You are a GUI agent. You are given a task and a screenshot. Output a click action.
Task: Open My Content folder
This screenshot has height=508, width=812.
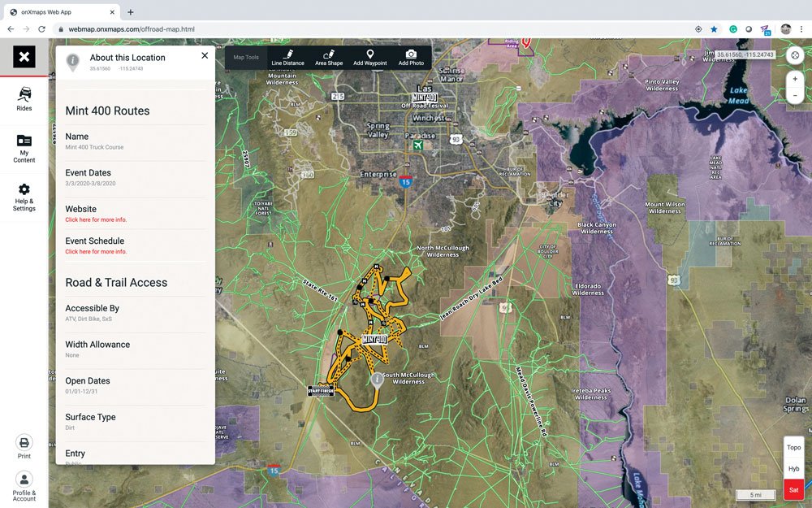[x=24, y=149]
